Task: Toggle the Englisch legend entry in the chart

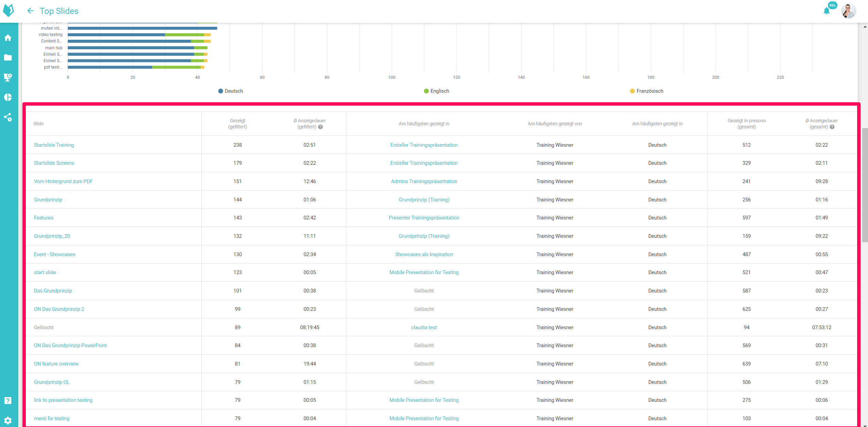Action: [437, 91]
